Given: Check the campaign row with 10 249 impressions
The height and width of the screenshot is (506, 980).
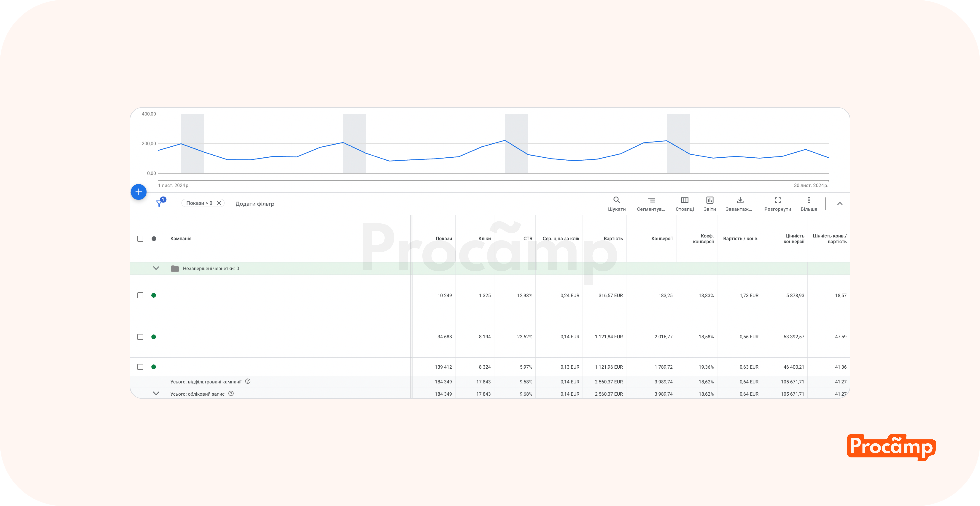Looking at the screenshot, I should pyautogui.click(x=140, y=296).
